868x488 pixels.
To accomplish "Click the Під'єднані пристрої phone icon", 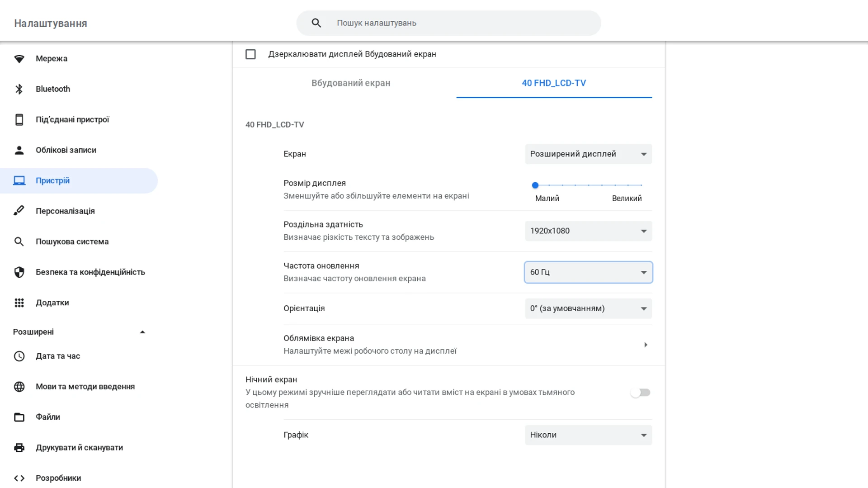I will 19,119.
